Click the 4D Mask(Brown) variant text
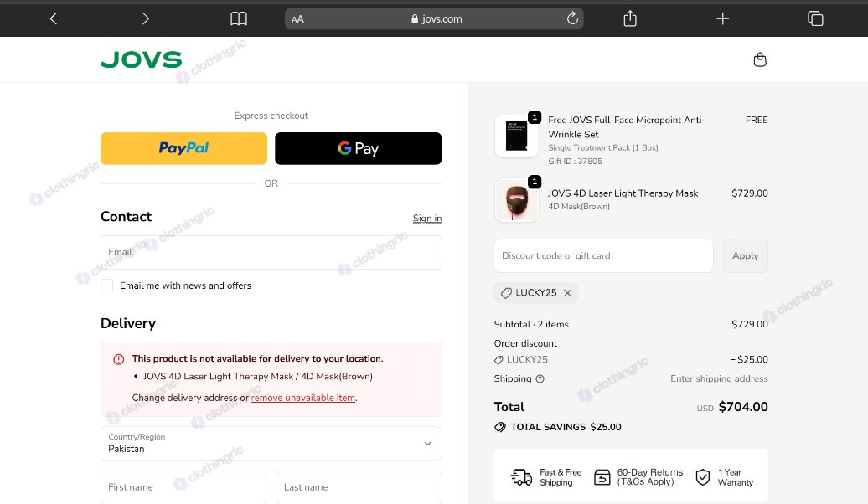The image size is (868, 504). coord(578,206)
